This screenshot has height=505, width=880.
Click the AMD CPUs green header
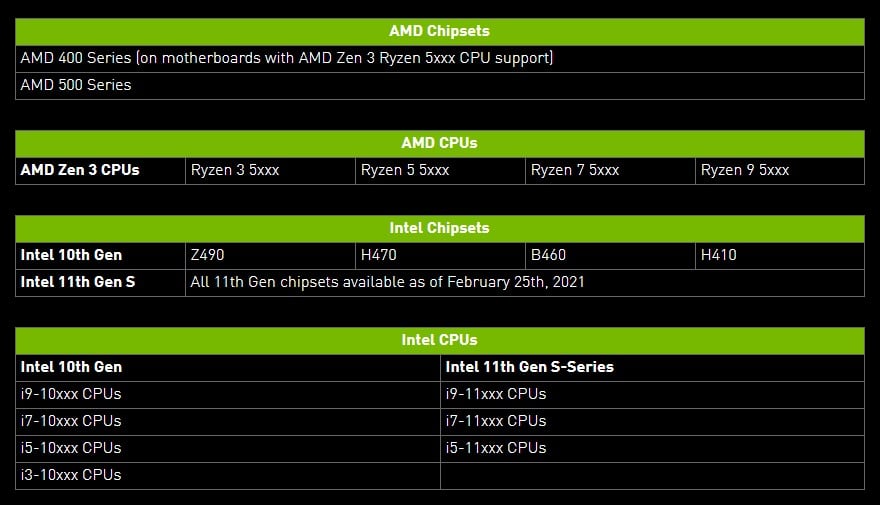(x=439, y=144)
